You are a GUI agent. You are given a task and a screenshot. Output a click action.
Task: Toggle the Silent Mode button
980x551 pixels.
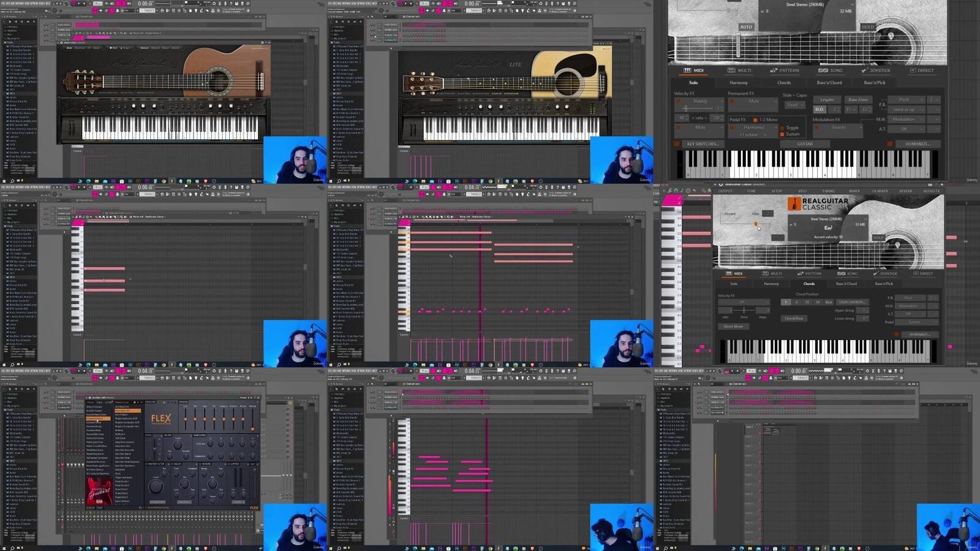(x=733, y=327)
